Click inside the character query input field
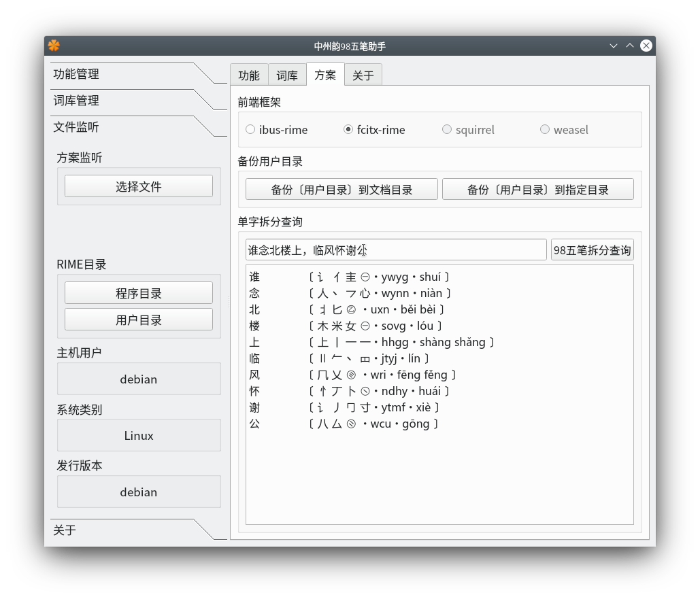Viewport: 700px width, 599px height. pyautogui.click(x=395, y=249)
